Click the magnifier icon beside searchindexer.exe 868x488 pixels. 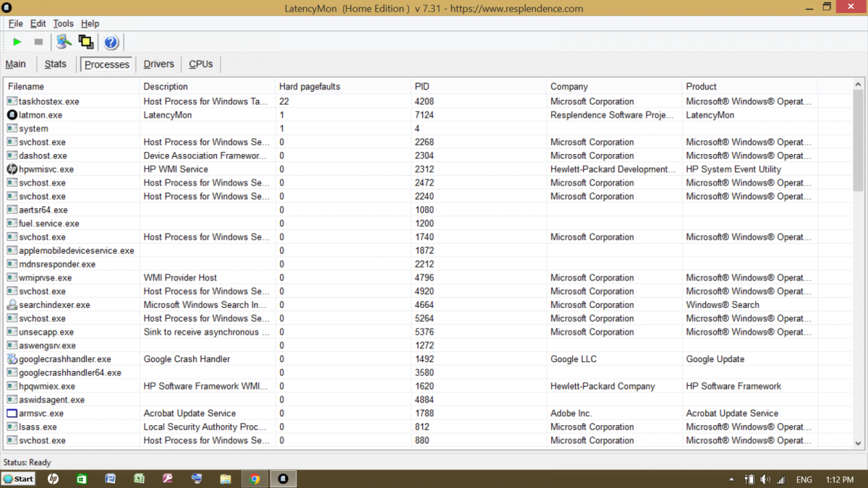point(12,305)
